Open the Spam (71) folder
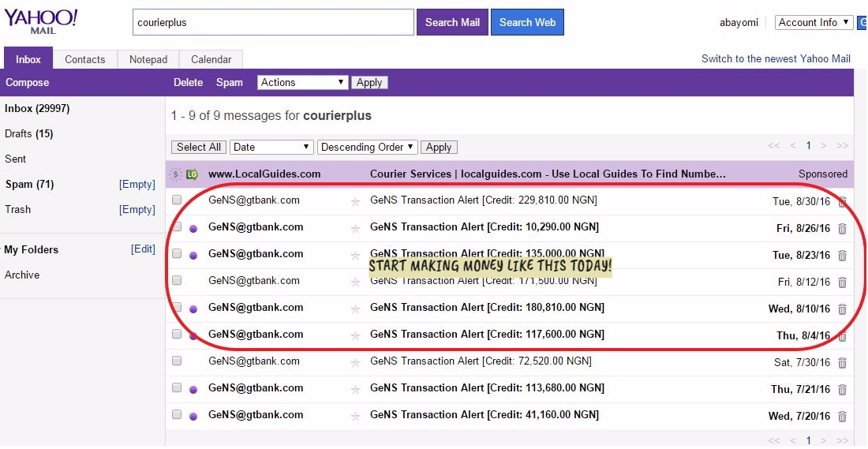 (x=29, y=185)
